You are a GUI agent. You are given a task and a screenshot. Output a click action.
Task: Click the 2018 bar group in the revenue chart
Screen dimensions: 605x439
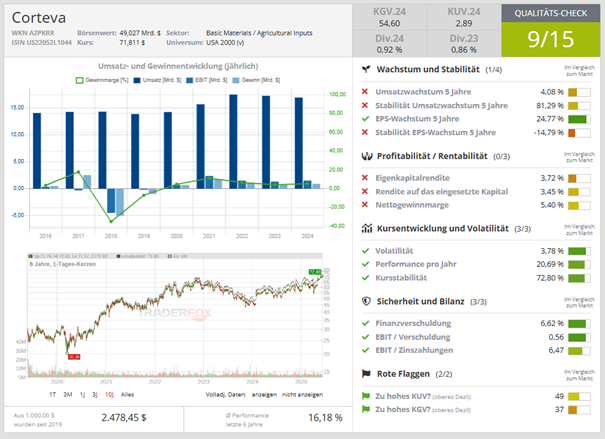(x=111, y=163)
